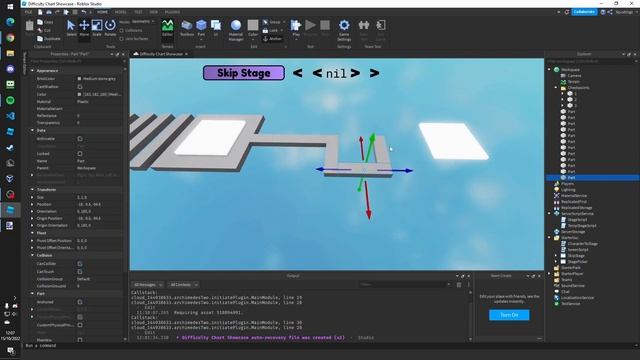Viewport: 640px width, 360px height.
Task: Select the Move tool in the ribbon
Action: click(84, 28)
